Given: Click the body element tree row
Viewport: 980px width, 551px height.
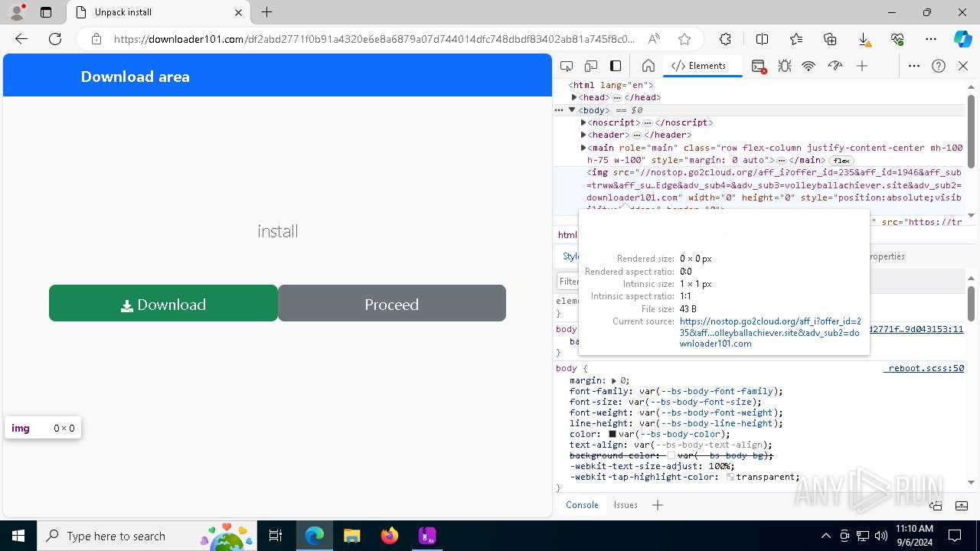Looking at the screenshot, I should pyautogui.click(x=759, y=110).
